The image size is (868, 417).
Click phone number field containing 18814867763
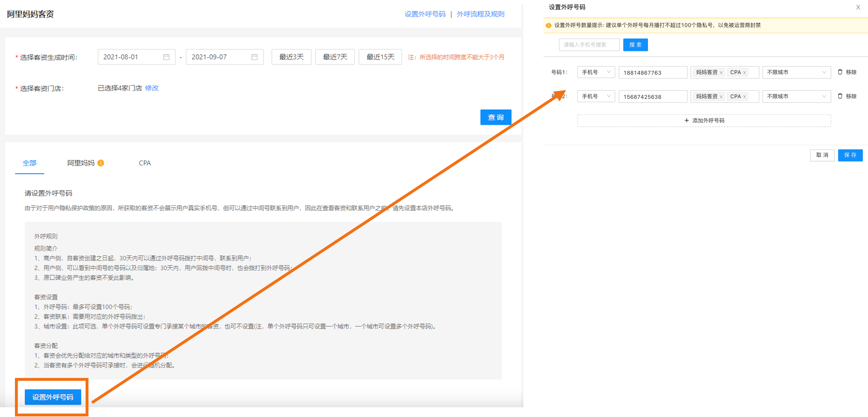(653, 72)
